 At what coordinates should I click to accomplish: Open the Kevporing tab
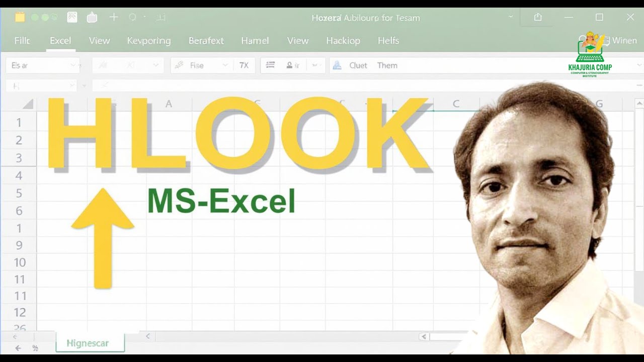click(x=149, y=41)
